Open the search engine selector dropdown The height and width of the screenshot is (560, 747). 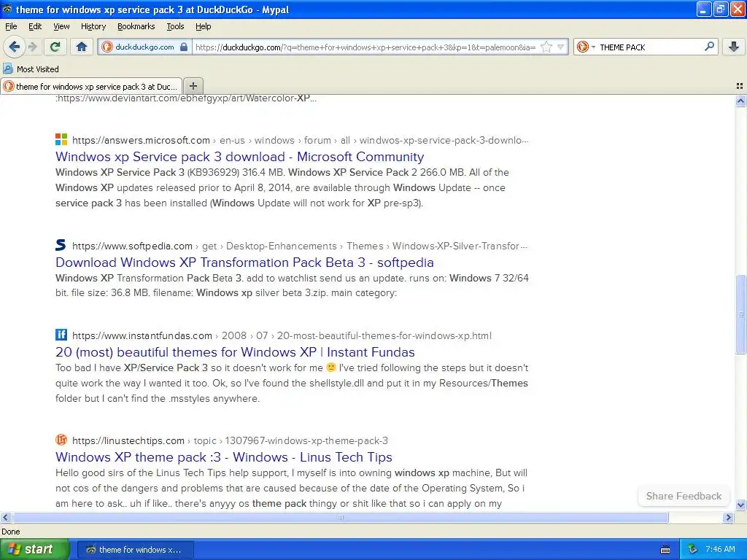pyautogui.click(x=586, y=47)
